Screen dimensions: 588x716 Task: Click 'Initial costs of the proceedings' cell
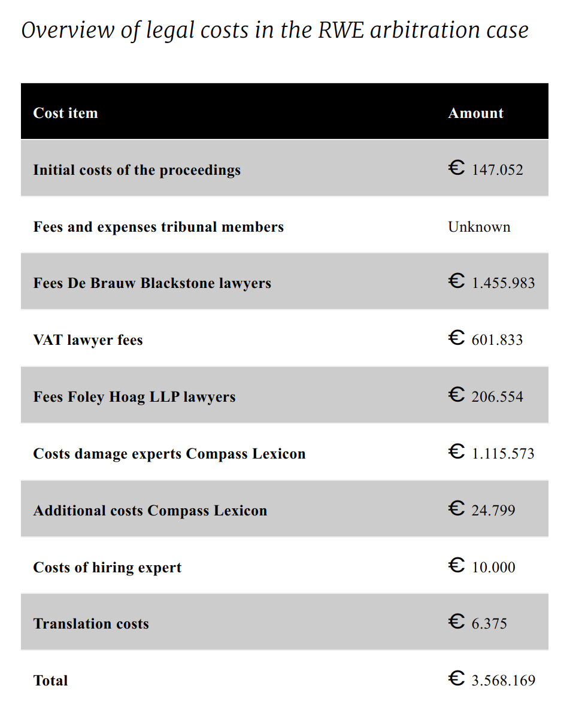pos(137,170)
